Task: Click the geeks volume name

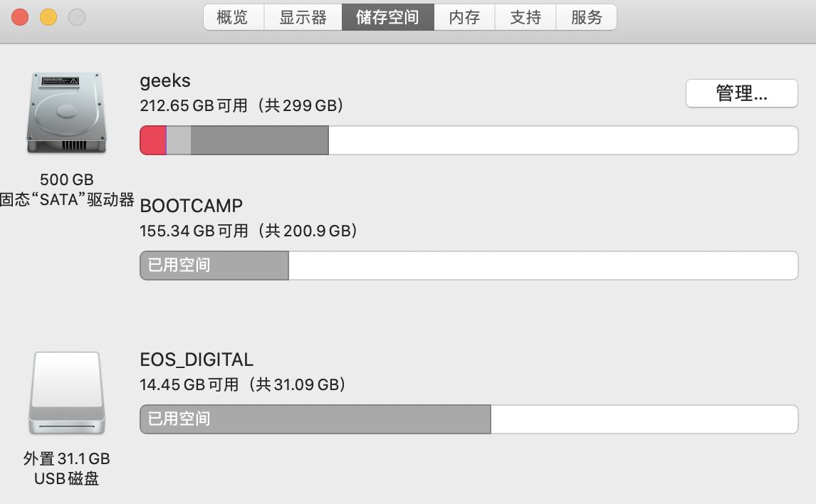Action: tap(165, 80)
